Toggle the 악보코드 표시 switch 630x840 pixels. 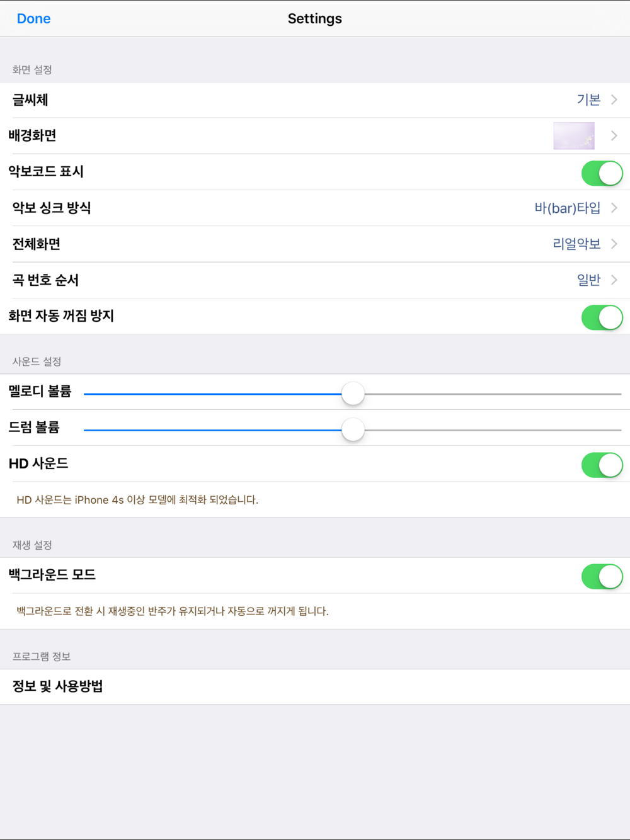[x=602, y=173]
